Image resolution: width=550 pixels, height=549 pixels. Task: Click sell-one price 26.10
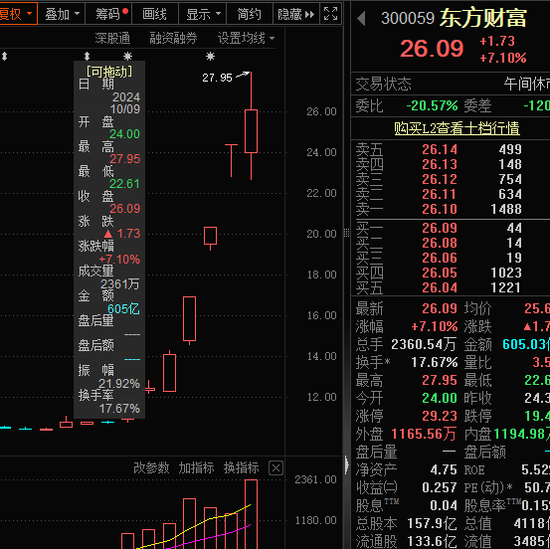pyautogui.click(x=440, y=209)
